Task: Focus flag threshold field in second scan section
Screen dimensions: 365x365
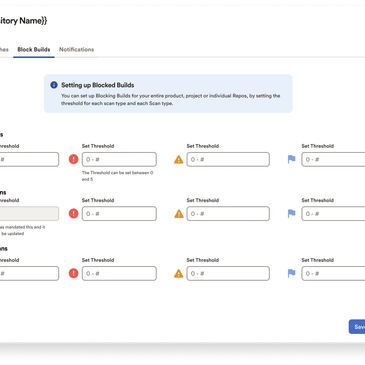Action: pos(333,214)
